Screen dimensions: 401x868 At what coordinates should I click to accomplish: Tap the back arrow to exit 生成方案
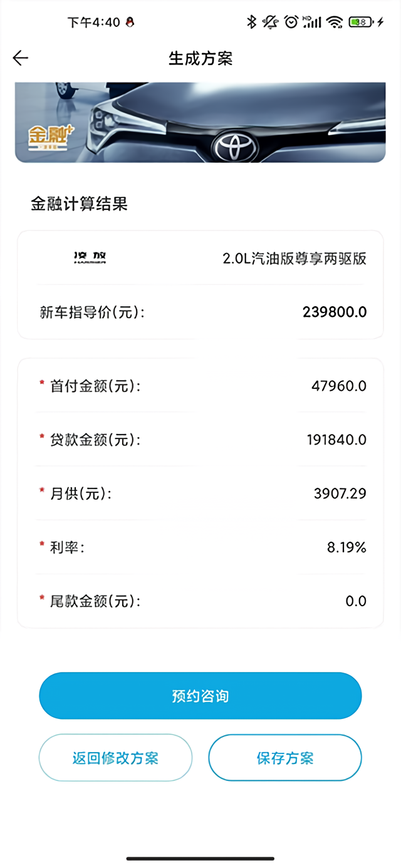pos(21,58)
